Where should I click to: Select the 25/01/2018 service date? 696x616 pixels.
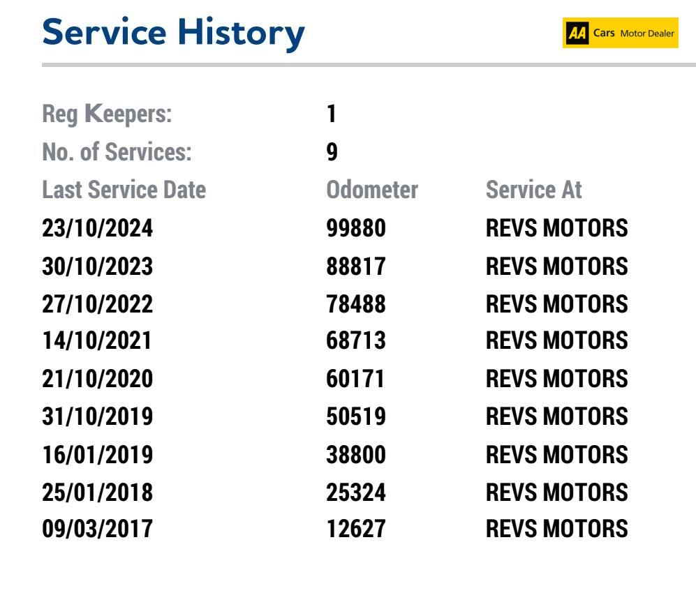click(97, 492)
